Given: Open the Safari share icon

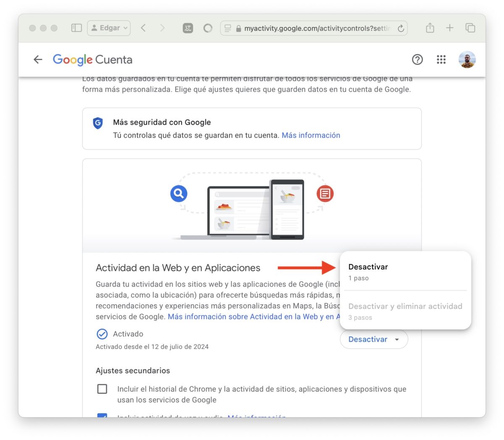Looking at the screenshot, I should (430, 28).
